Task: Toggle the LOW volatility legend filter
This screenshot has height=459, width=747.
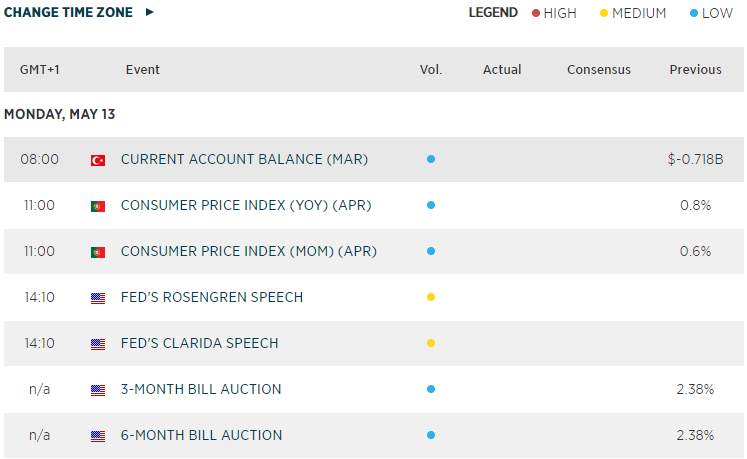Action: (x=711, y=13)
